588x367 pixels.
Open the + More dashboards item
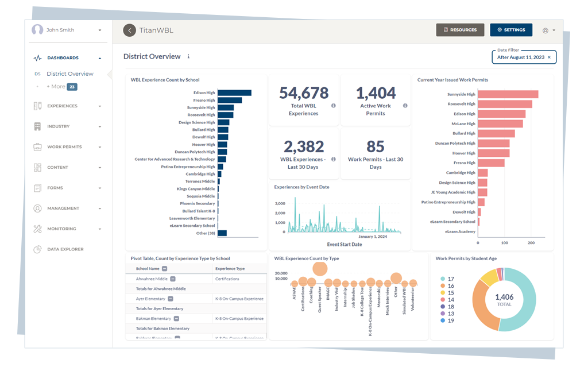[57, 87]
